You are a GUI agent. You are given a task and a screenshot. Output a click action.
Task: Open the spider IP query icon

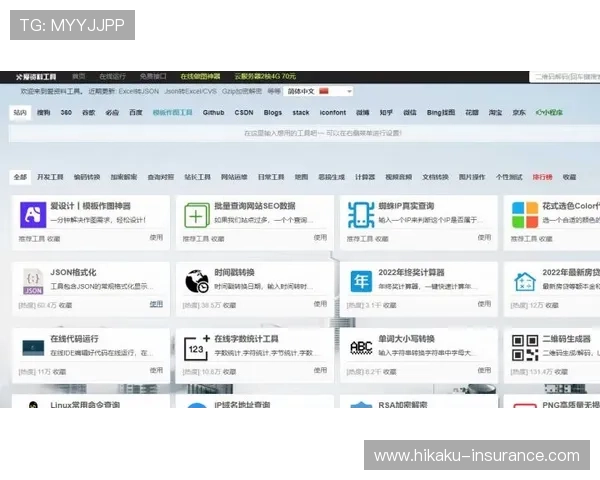click(x=361, y=215)
